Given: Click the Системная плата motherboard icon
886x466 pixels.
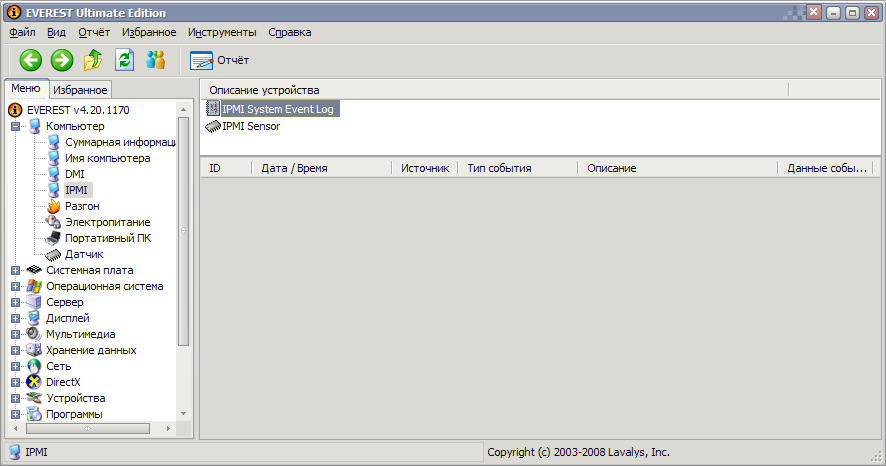Looking at the screenshot, I should [34, 270].
